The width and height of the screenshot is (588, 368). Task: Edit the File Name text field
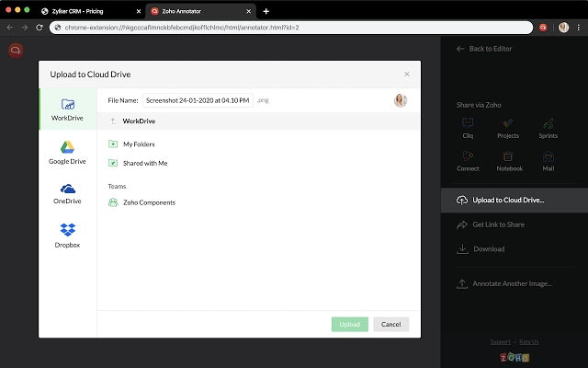pos(198,100)
